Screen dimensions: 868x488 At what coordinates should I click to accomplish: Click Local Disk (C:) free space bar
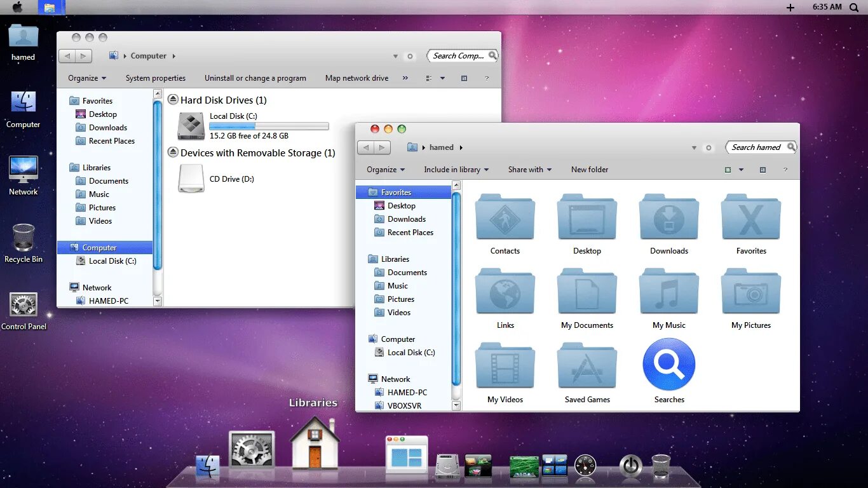point(269,126)
